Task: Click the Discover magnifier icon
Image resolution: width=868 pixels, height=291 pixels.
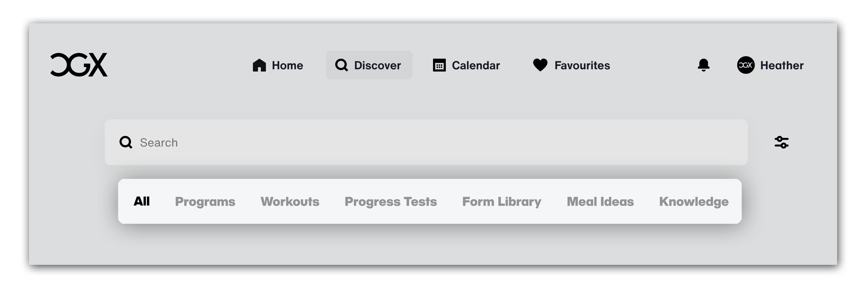Action: coord(341,65)
